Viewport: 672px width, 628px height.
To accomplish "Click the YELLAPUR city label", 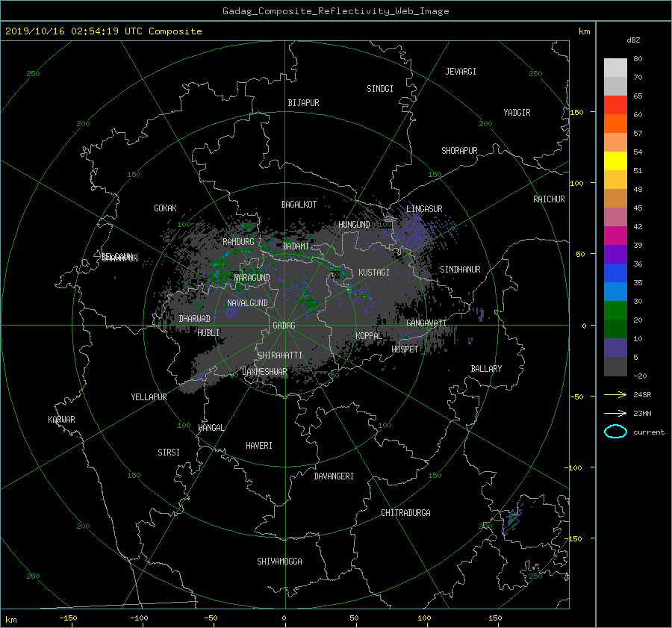I will [x=149, y=397].
